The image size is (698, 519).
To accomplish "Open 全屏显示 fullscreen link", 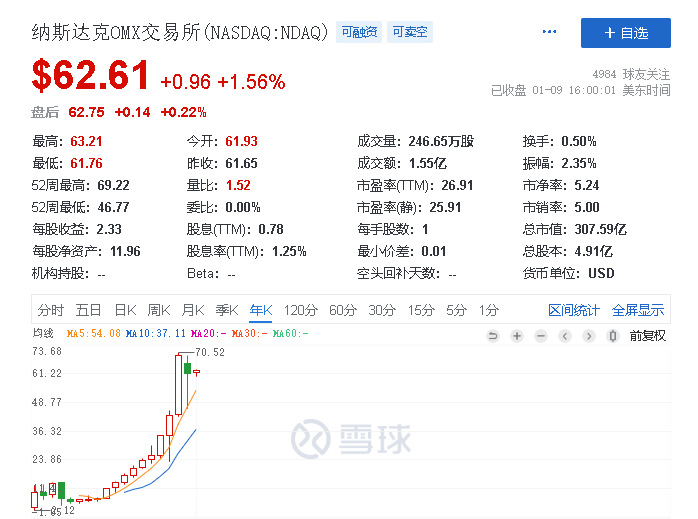I will point(638,310).
